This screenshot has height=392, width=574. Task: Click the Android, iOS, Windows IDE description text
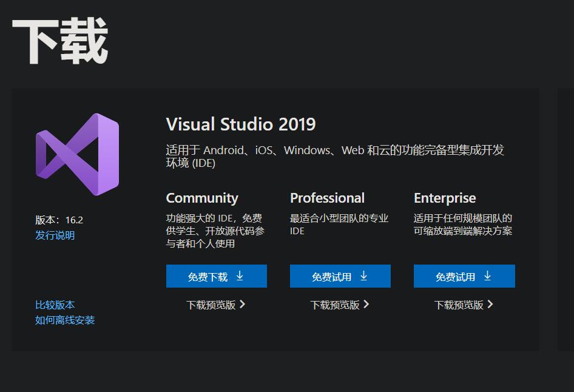click(x=335, y=156)
